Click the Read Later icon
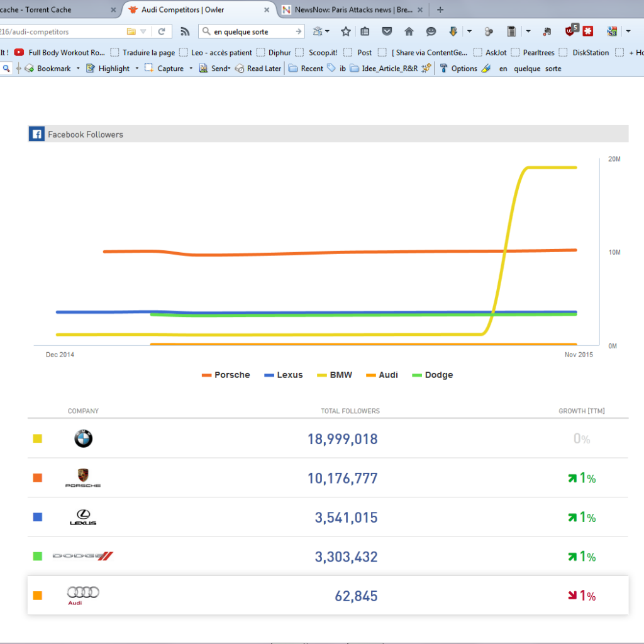This screenshot has height=644, width=644. click(240, 69)
